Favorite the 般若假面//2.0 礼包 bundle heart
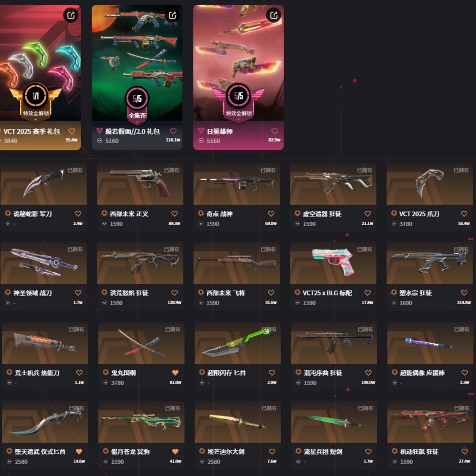The image size is (476, 476). click(173, 131)
